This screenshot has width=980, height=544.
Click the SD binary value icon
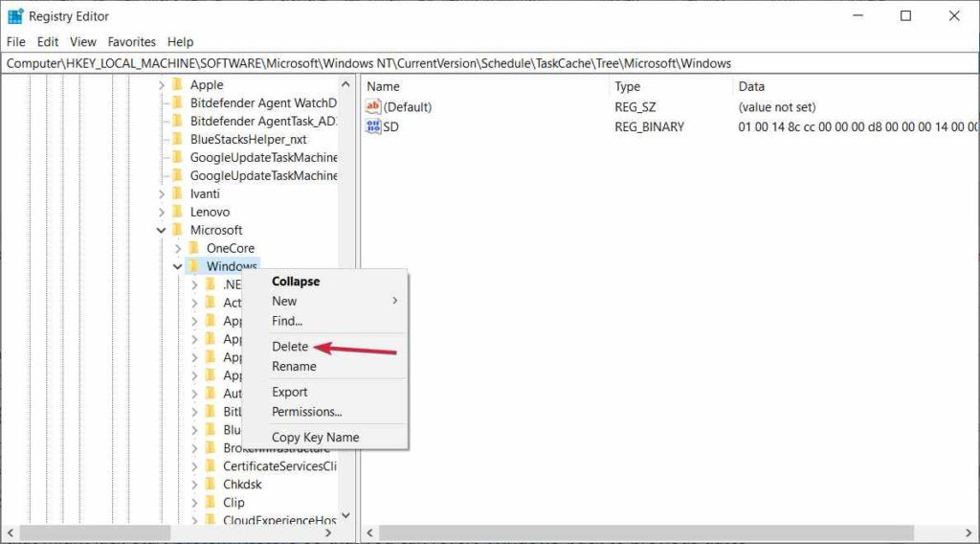coord(373,126)
